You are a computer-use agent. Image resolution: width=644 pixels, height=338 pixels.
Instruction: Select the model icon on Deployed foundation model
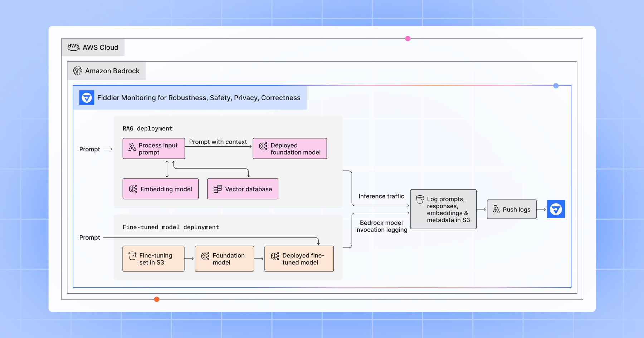tap(263, 146)
